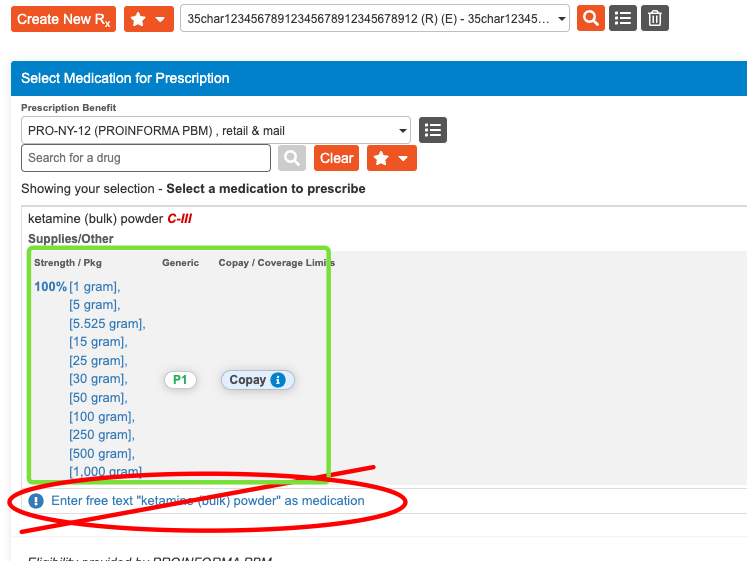The image size is (747, 561).
Task: Open the patient selector combo box
Action: [x=374, y=18]
